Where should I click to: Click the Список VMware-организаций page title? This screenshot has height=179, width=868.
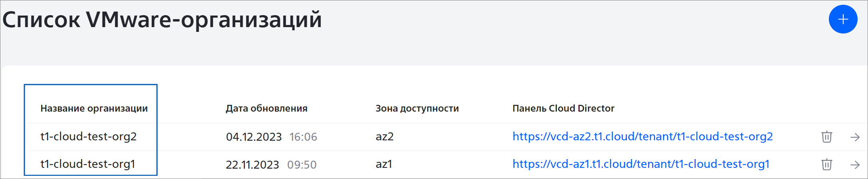(x=162, y=20)
